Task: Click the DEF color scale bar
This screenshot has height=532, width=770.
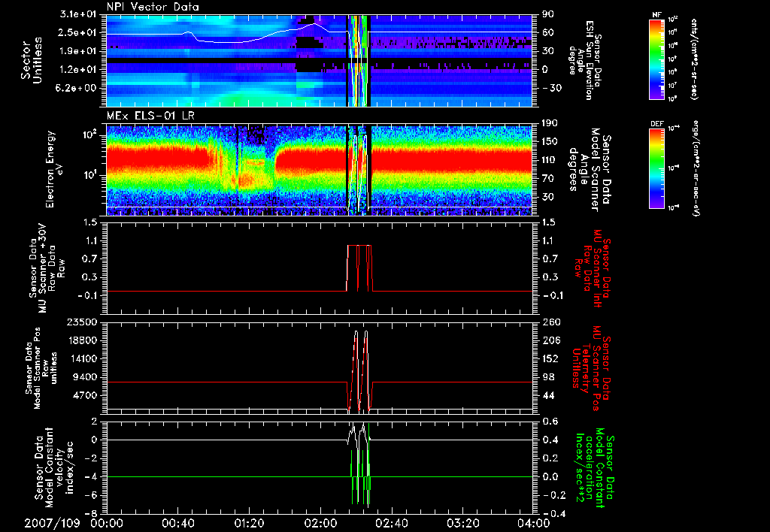Action: 656,168
